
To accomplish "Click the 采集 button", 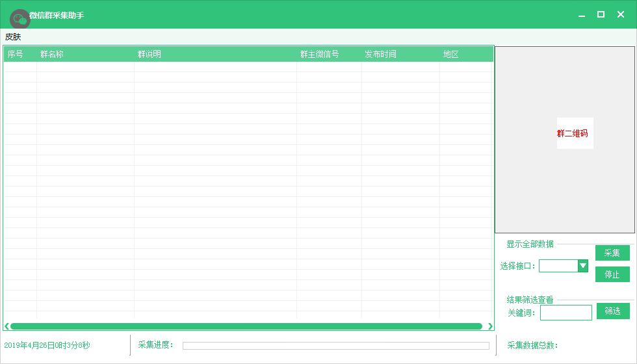I will pos(612,253).
